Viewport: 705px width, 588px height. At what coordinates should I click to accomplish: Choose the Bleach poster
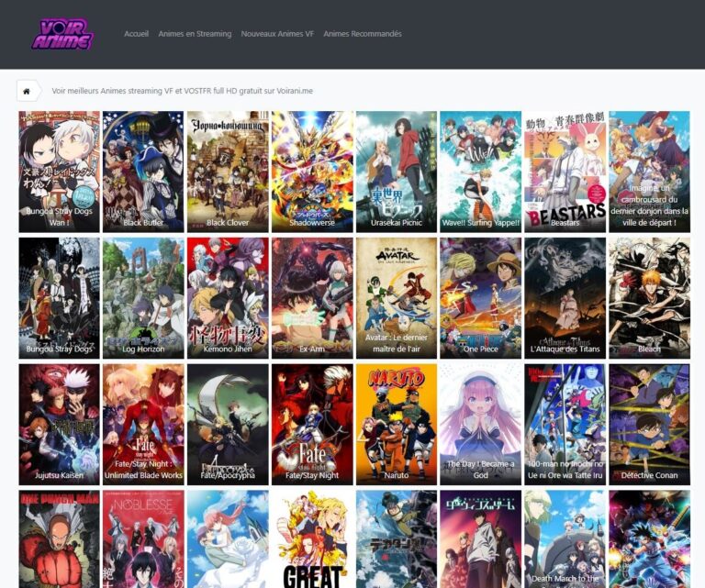point(649,298)
